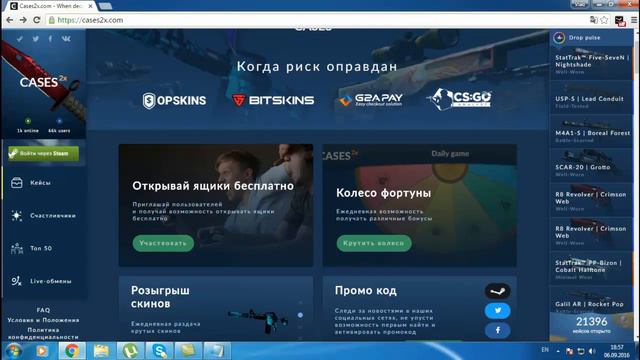Click the Крутить колесо button

point(374,243)
